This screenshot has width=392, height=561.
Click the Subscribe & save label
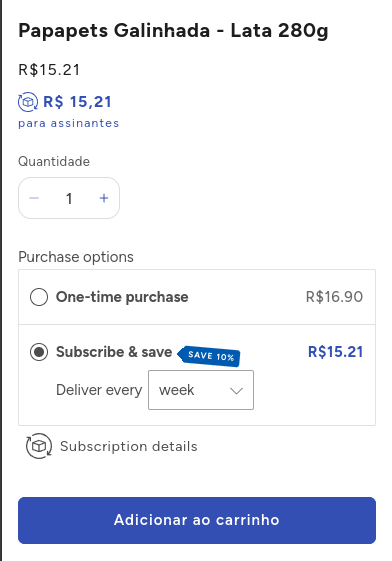click(114, 352)
